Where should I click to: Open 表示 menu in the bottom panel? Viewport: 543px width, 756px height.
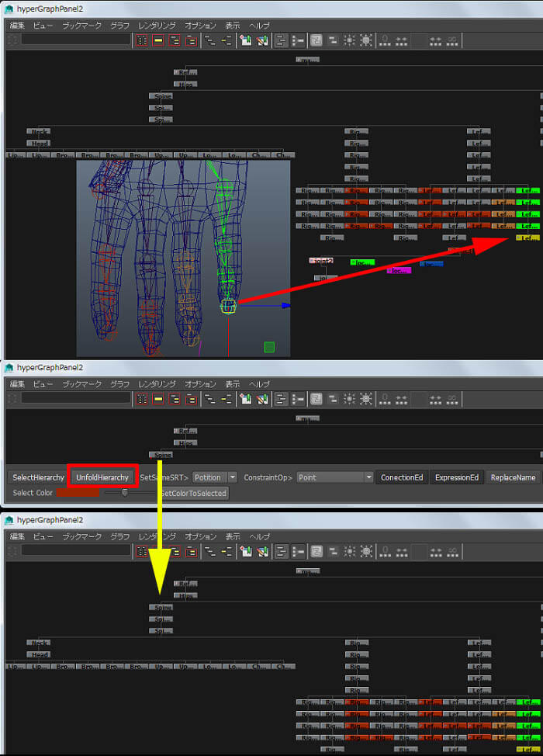click(232, 536)
